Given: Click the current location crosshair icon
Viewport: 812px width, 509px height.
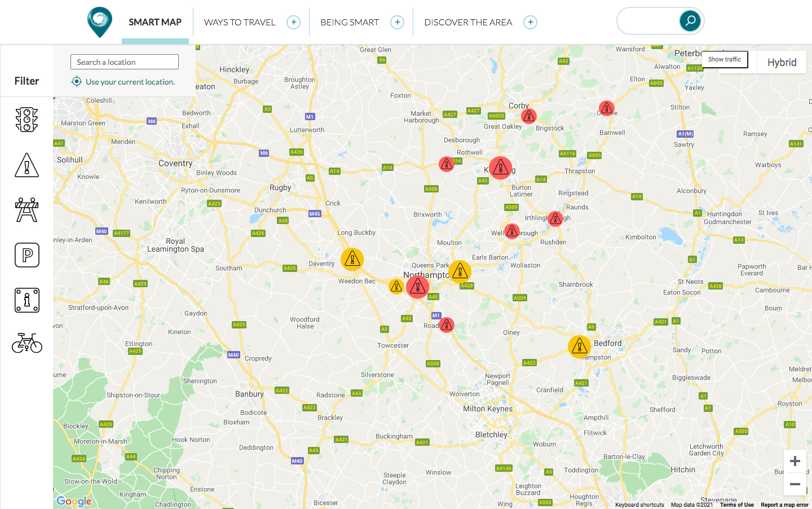Looking at the screenshot, I should pyautogui.click(x=77, y=82).
